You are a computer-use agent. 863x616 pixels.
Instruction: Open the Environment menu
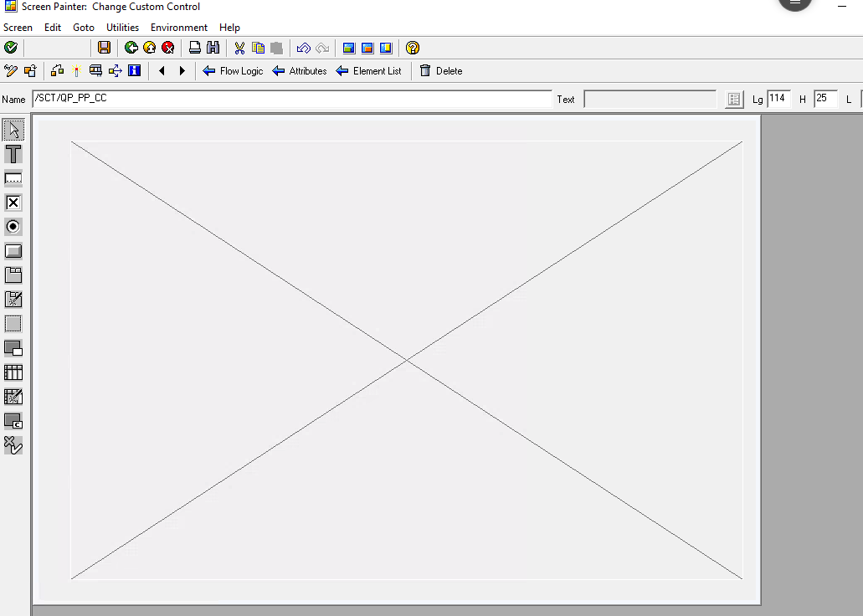pos(178,27)
